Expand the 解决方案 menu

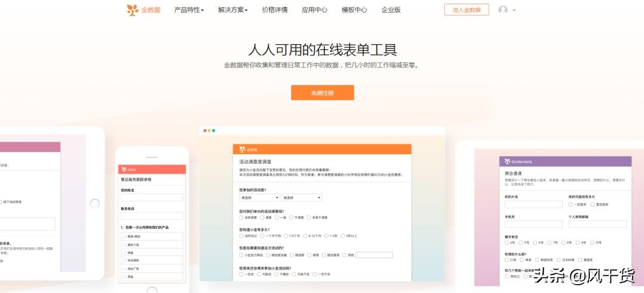[x=233, y=10]
